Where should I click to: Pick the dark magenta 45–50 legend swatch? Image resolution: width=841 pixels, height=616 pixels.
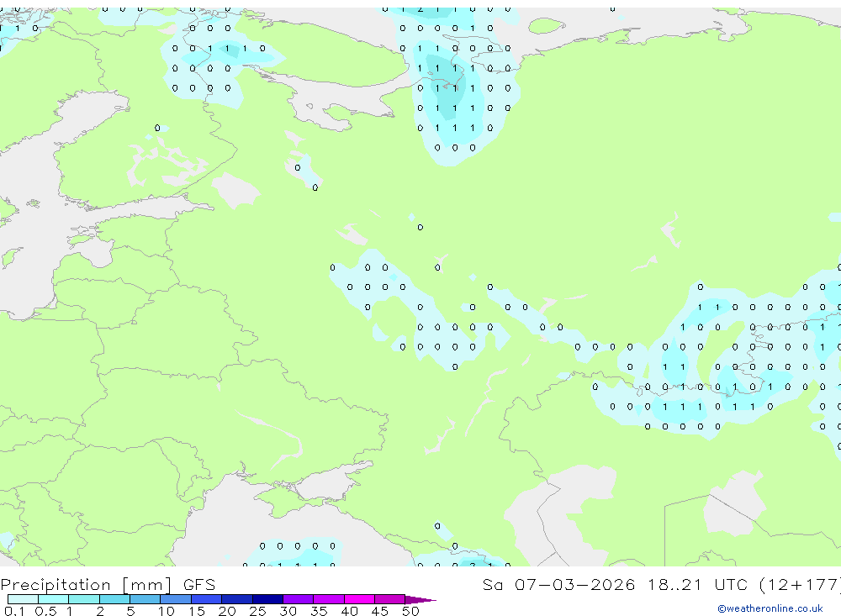[x=390, y=599]
